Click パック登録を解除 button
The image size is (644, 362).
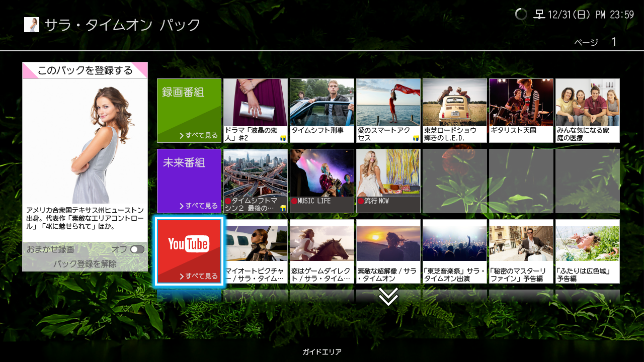[x=85, y=263]
